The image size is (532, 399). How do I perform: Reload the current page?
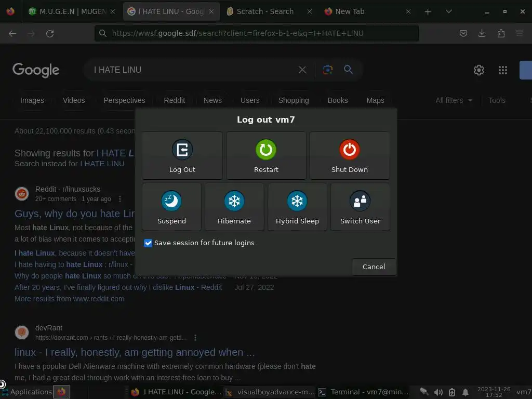tap(50, 33)
